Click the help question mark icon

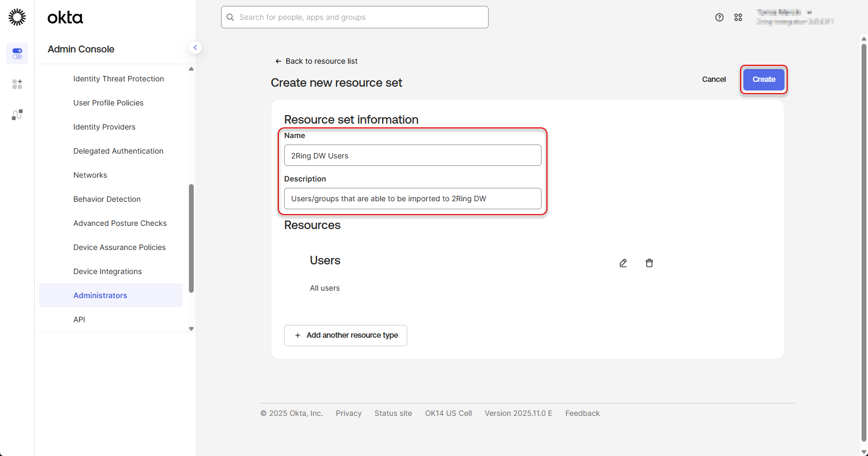coord(719,17)
